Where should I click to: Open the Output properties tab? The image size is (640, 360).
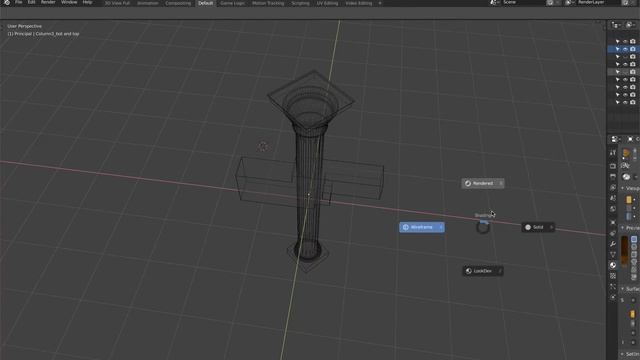point(613,177)
